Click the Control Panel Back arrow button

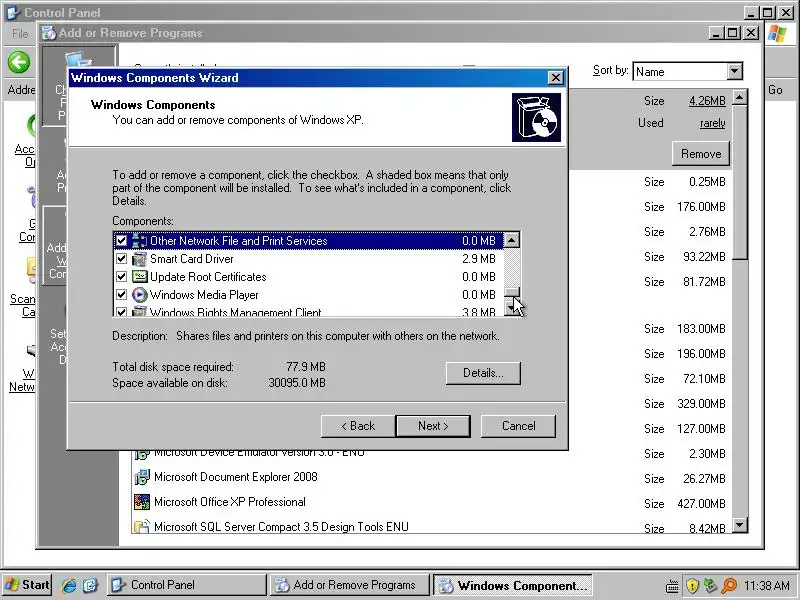tap(19, 62)
